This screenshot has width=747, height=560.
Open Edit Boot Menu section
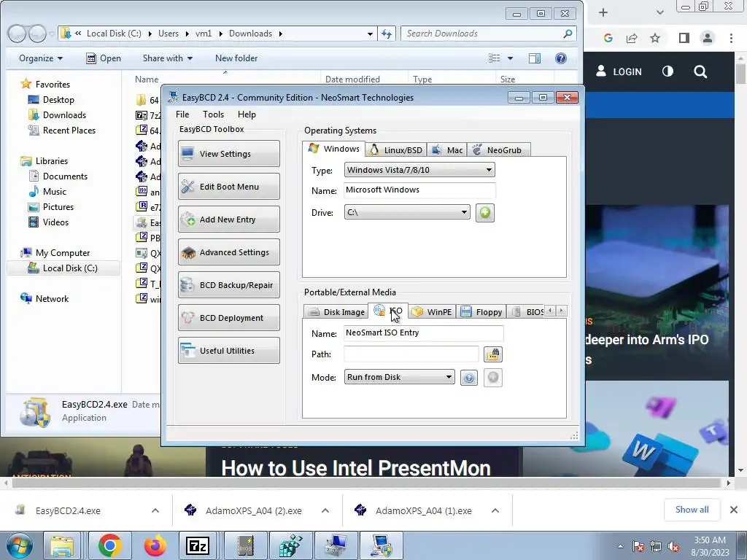[x=228, y=186]
